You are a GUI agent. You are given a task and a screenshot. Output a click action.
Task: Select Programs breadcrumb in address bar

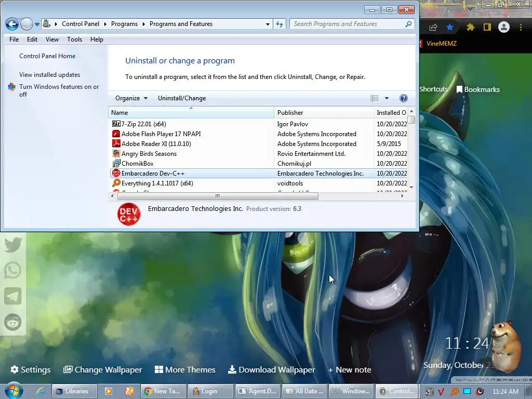(124, 24)
